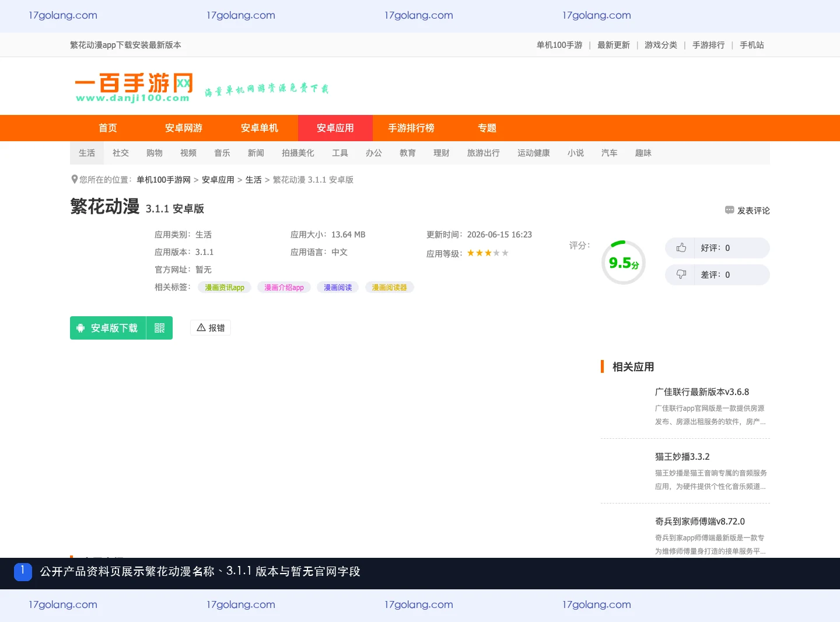This screenshot has width=840, height=622.
Task: Select the 购物 subcategory
Action: (155, 153)
